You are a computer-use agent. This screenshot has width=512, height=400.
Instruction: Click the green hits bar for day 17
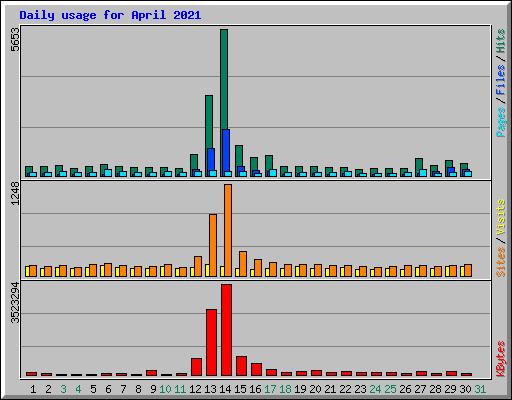269,163
